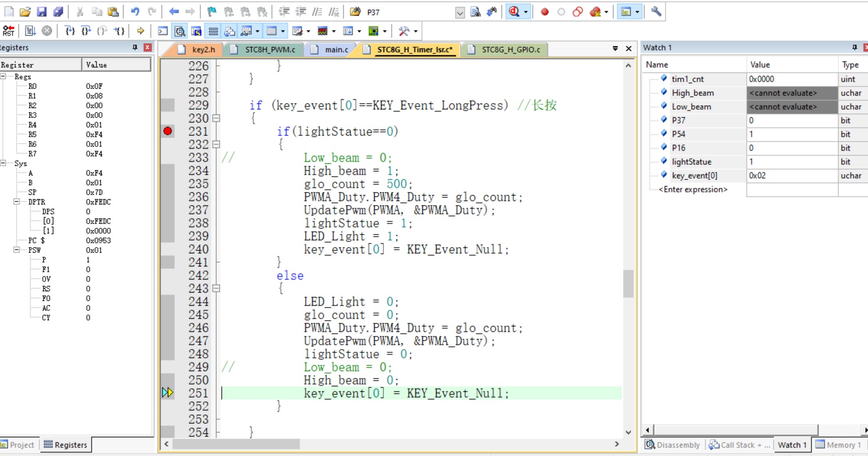Click the Insert/Remove Breakpoint red dot icon
The image size is (868, 456).
[x=545, y=12]
